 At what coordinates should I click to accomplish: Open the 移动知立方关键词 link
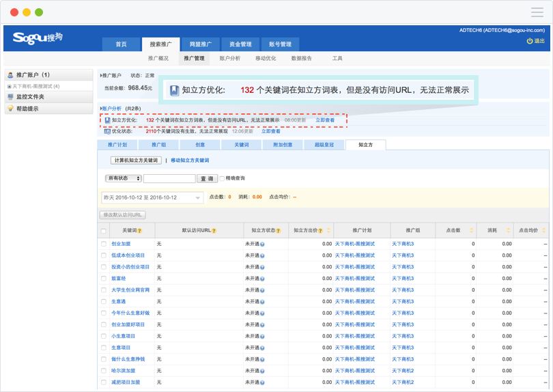(x=190, y=160)
